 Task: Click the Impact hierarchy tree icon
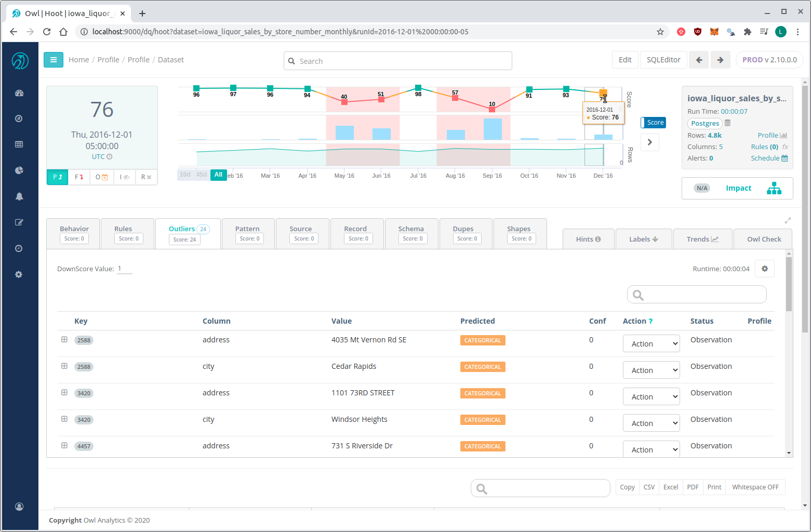[774, 189]
